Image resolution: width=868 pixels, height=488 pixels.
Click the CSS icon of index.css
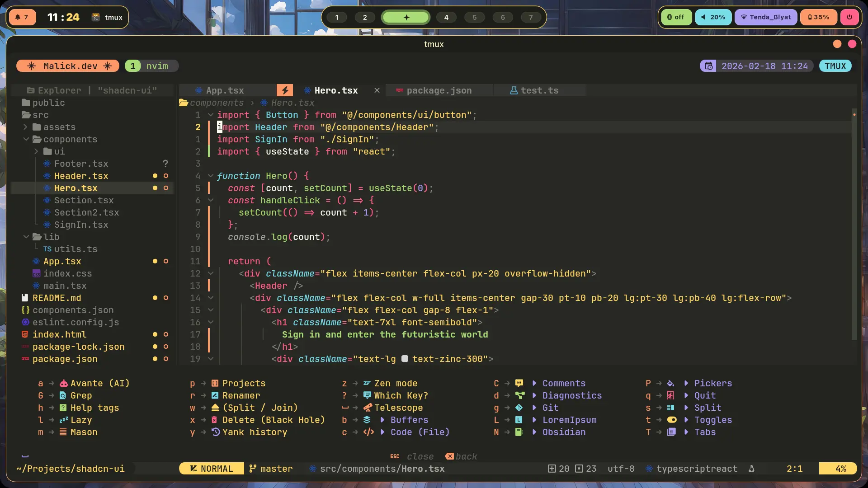(x=37, y=274)
